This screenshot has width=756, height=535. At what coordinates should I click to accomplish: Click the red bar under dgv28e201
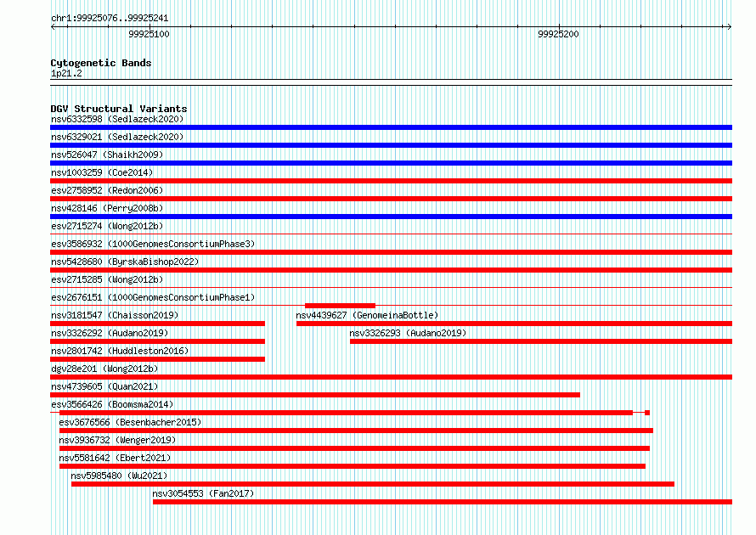point(391,377)
